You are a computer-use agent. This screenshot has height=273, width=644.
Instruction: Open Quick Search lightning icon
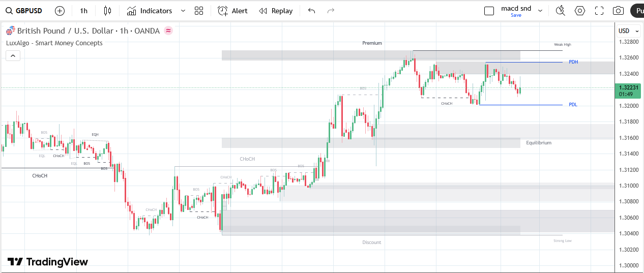(x=560, y=11)
